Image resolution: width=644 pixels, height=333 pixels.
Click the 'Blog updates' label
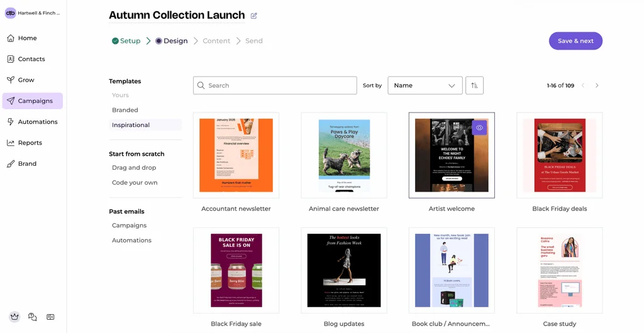pos(344,324)
